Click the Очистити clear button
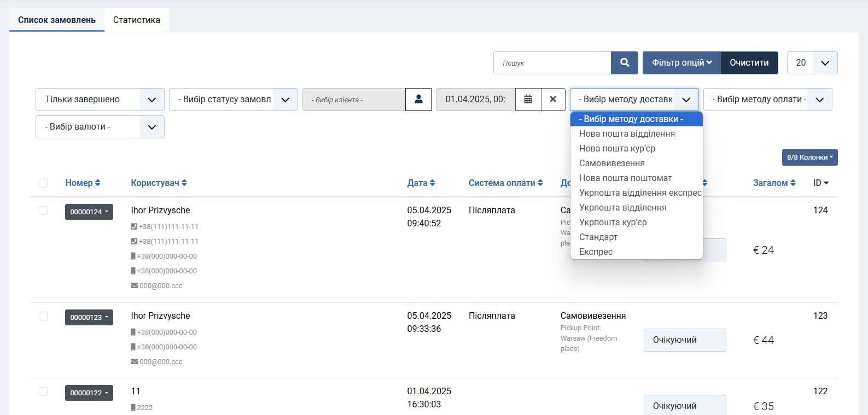The height and width of the screenshot is (415, 868). 749,63
